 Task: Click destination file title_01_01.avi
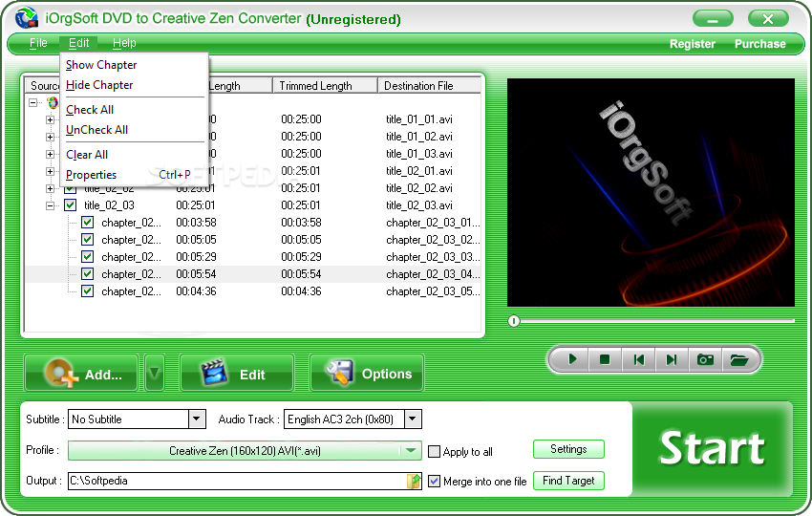pos(419,119)
